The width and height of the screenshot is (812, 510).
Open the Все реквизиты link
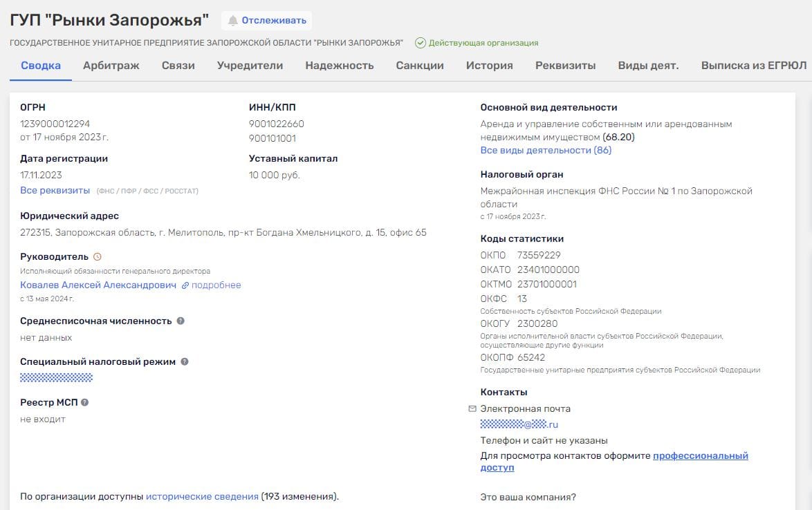pos(55,190)
